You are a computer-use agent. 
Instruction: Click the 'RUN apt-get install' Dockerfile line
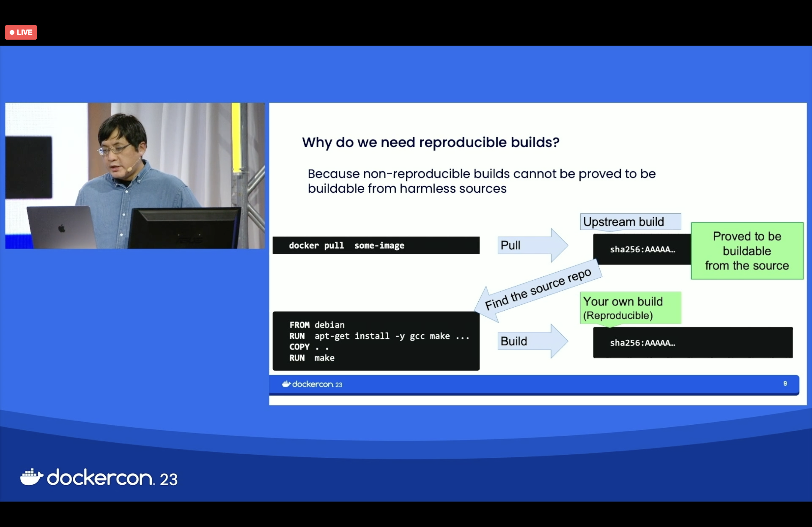[379, 336]
